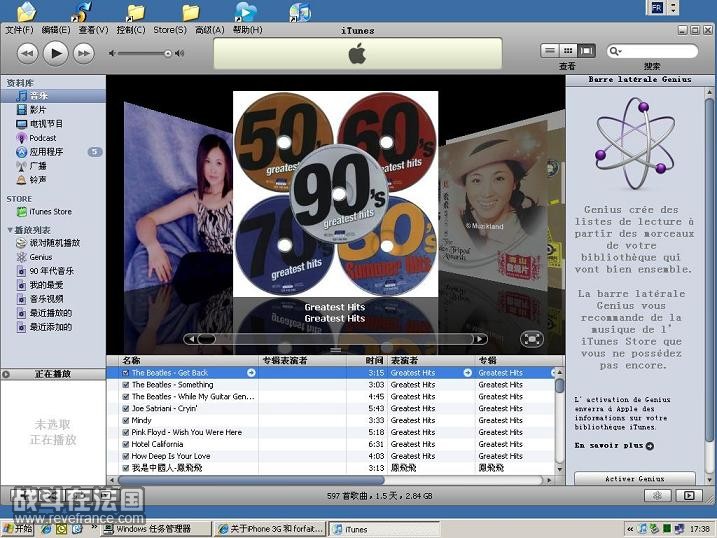Click the right Cover Flow scroll arrow
The image size is (717, 538).
pos(480,339)
